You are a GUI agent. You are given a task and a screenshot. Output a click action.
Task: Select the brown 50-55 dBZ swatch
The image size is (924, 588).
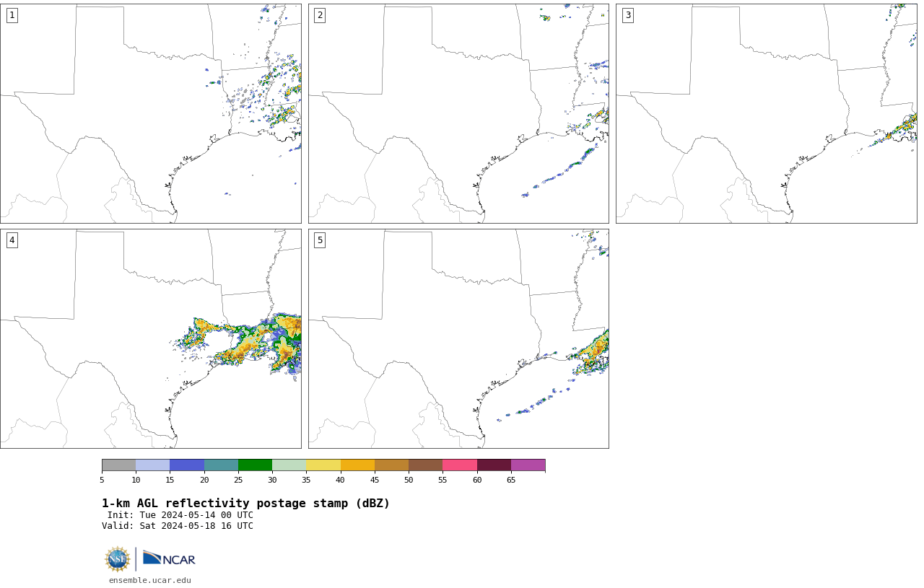click(425, 465)
